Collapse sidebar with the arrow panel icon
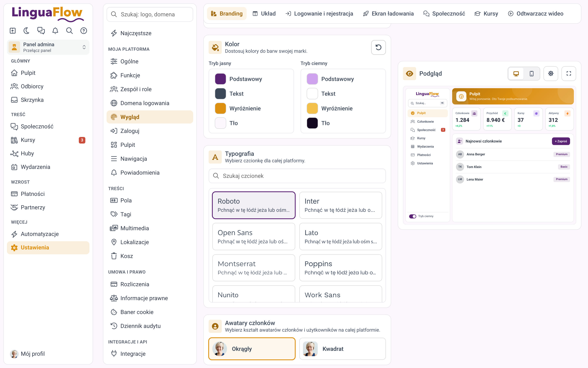 (13, 31)
